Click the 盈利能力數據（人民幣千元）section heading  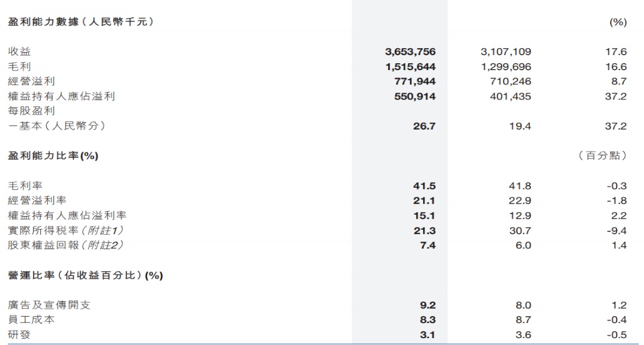coord(81,22)
